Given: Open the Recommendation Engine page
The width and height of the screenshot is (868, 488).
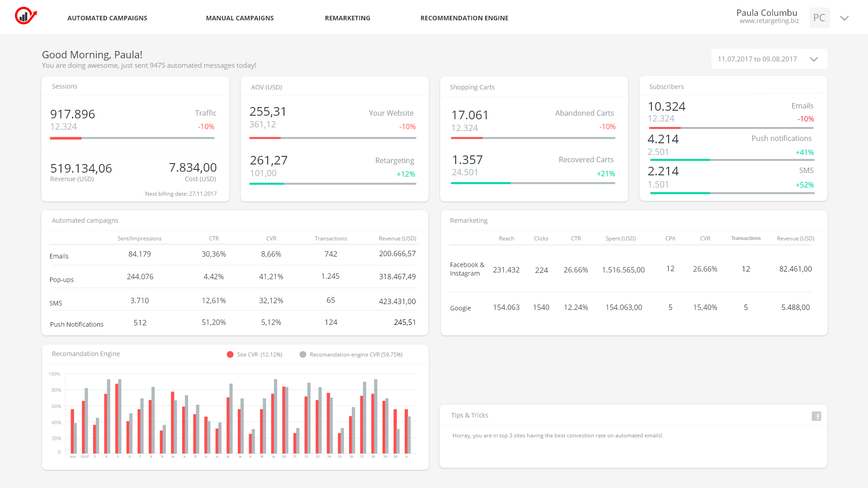Looking at the screenshot, I should coord(464,18).
